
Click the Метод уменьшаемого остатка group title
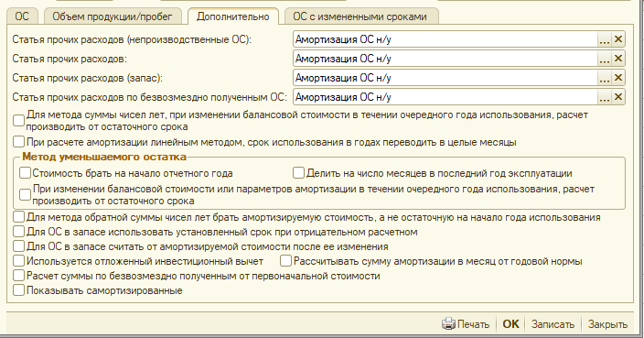tap(104, 157)
